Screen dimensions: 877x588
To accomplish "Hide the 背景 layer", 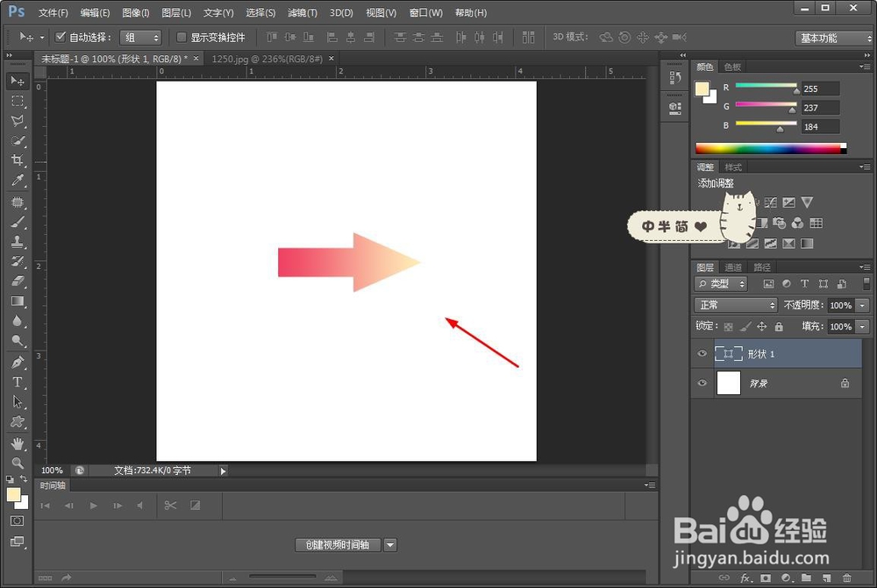I will tap(702, 384).
